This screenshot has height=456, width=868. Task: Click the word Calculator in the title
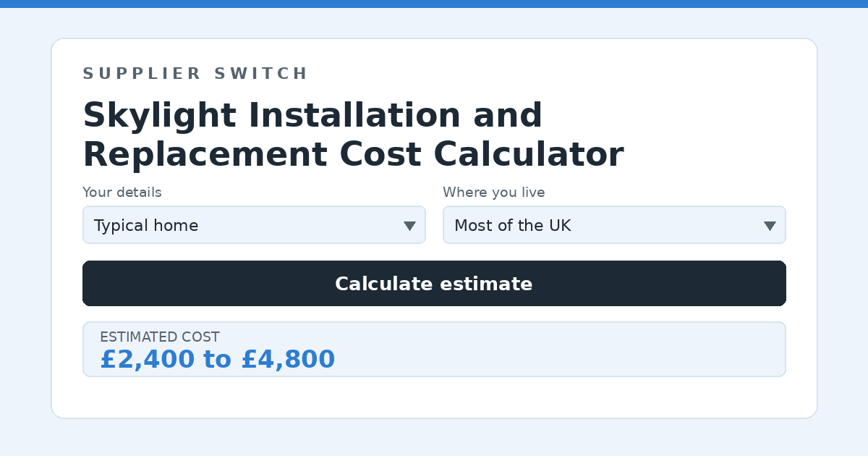pos(529,154)
